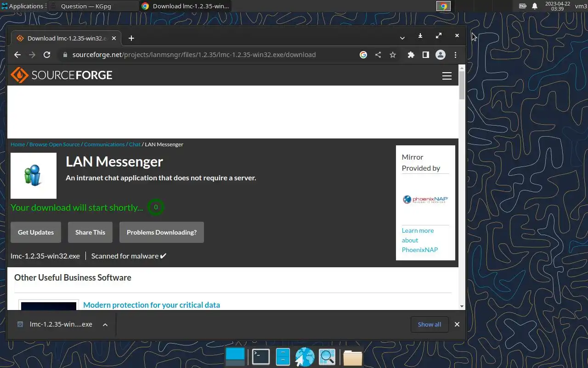Click lmc-1.2.35-win32.exe file name text
Image resolution: width=588 pixels, height=368 pixels.
click(45, 256)
